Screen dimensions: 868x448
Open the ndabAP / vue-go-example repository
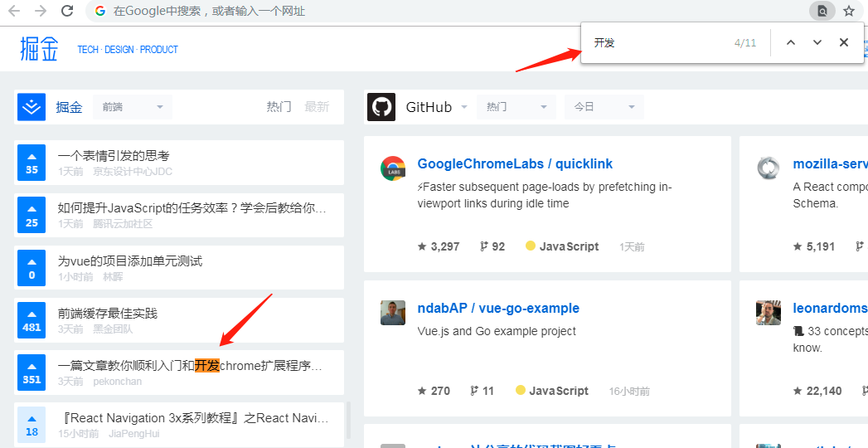[498, 308]
